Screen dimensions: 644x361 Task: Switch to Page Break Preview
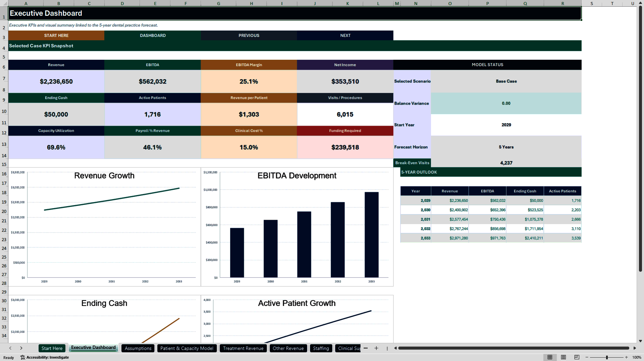pos(577,357)
